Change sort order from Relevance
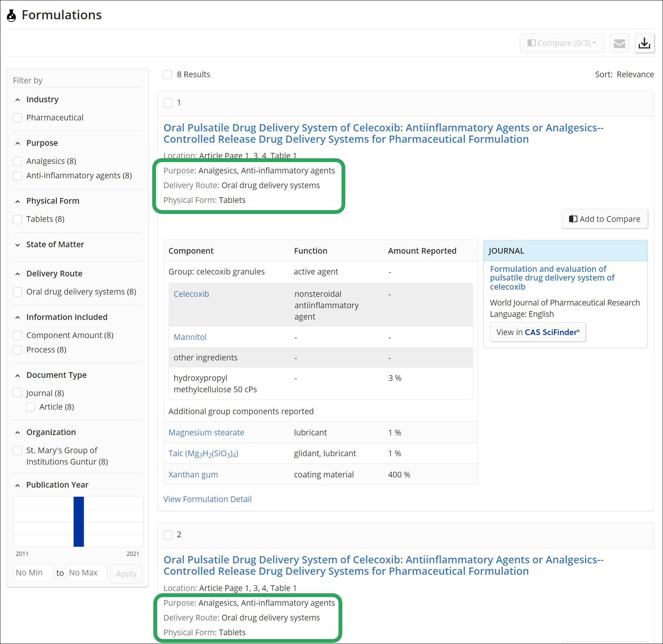Viewport: 663px width, 644px height. pos(635,74)
